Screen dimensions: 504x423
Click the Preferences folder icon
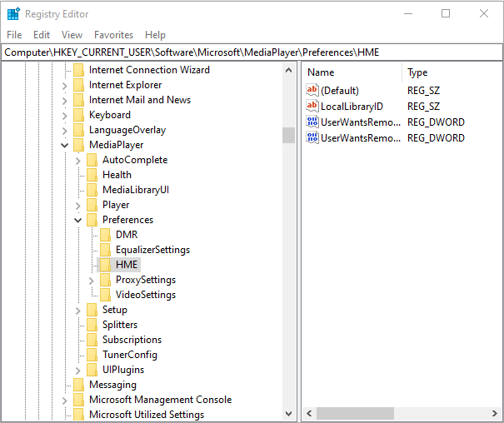click(92, 220)
